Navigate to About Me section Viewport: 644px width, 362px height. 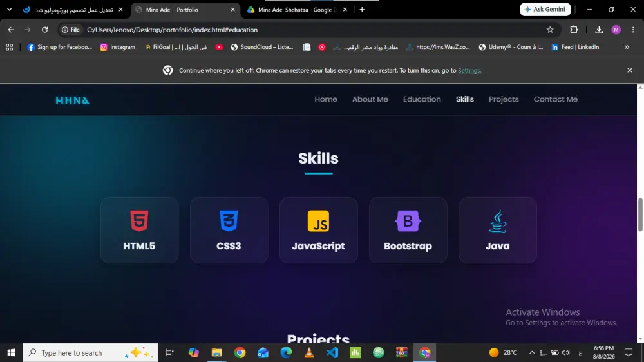click(370, 99)
